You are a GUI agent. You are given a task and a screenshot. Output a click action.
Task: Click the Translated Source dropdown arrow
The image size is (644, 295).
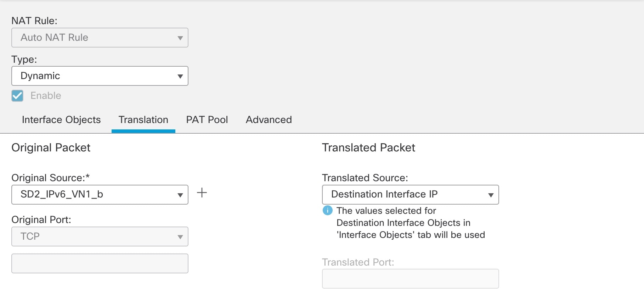pos(491,195)
